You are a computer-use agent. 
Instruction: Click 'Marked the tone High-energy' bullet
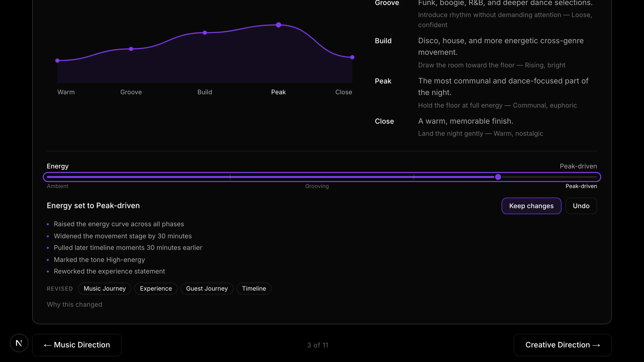click(x=99, y=260)
